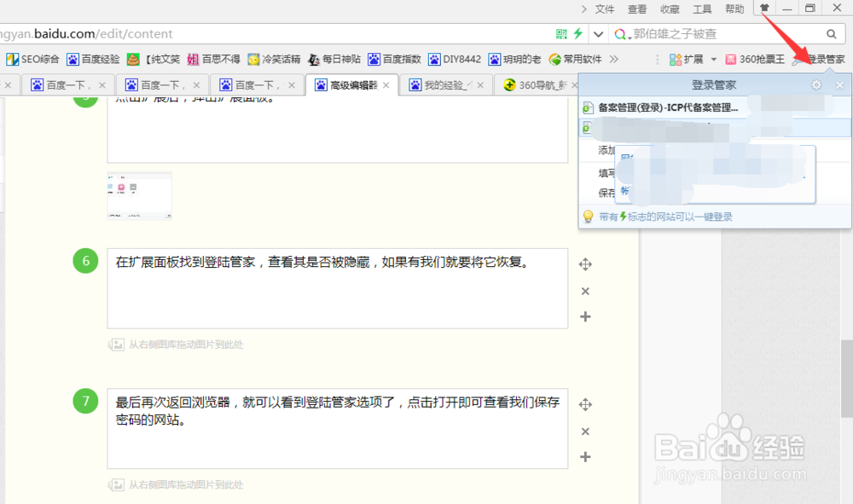Open the 【纯文笑 bookmark
The width and height of the screenshot is (853, 504).
(154, 59)
